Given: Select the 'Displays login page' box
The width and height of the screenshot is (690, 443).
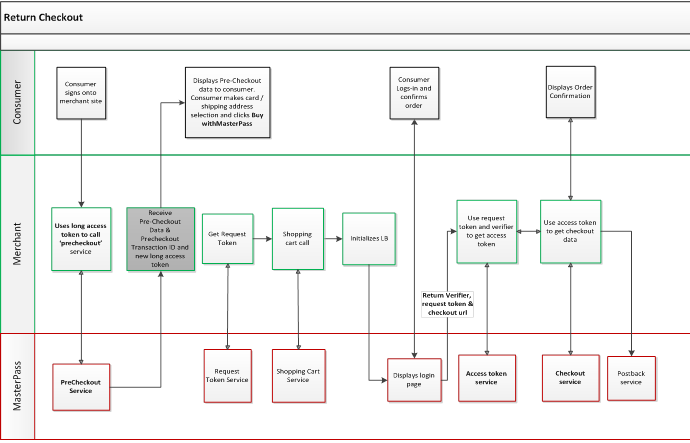Looking at the screenshot, I should click(x=414, y=380).
